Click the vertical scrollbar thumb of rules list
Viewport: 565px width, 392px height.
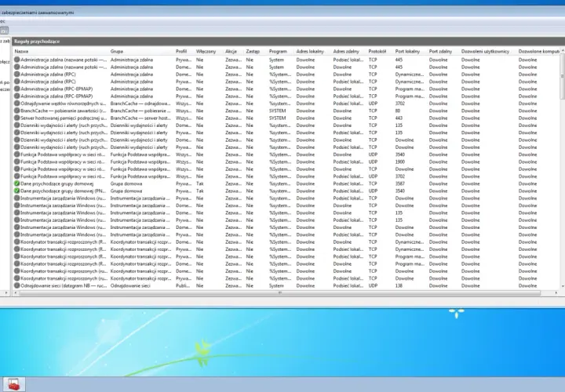pyautogui.click(x=563, y=78)
